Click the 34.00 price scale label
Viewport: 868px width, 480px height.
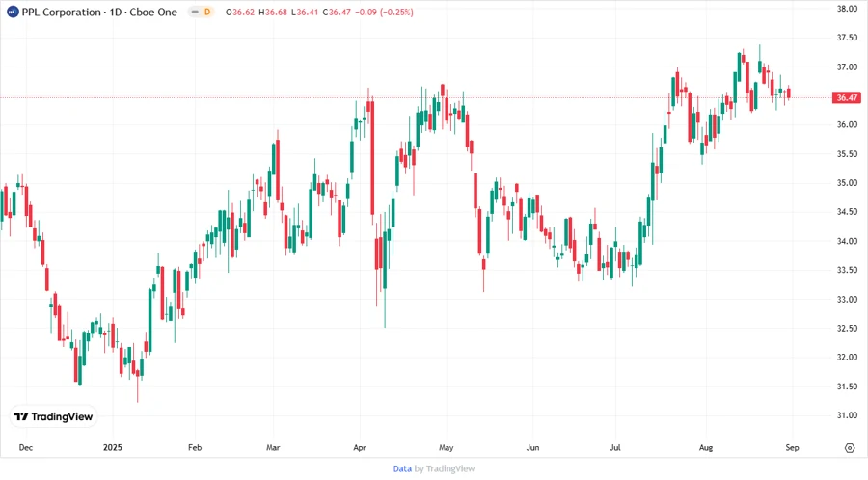pyautogui.click(x=847, y=241)
